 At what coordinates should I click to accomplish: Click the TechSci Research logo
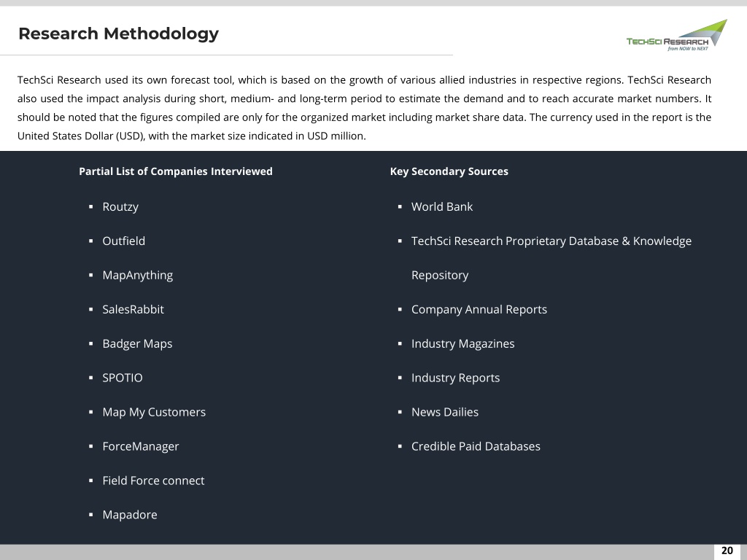click(x=676, y=35)
